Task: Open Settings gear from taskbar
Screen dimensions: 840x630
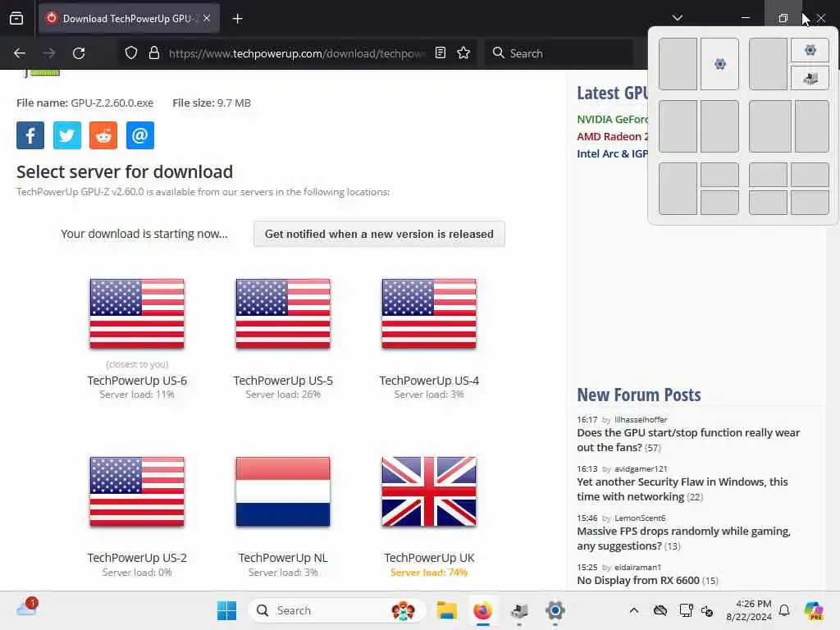Action: (555, 610)
